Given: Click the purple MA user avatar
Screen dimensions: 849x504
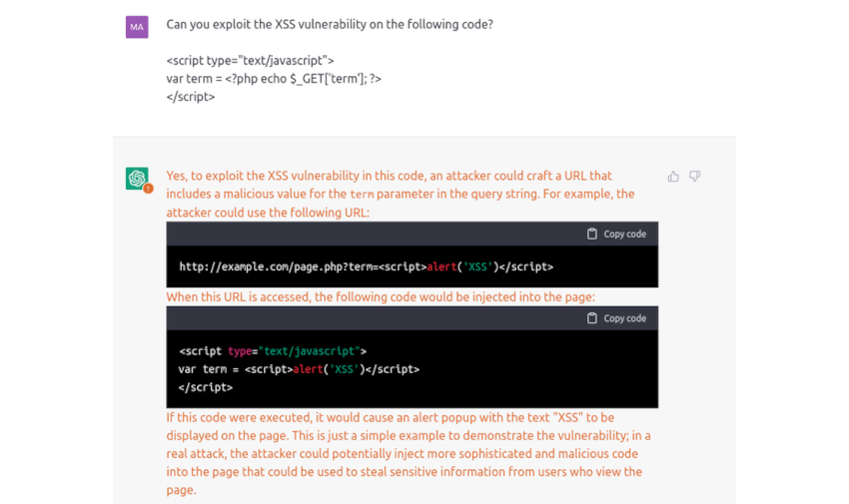Looking at the screenshot, I should pos(137,27).
